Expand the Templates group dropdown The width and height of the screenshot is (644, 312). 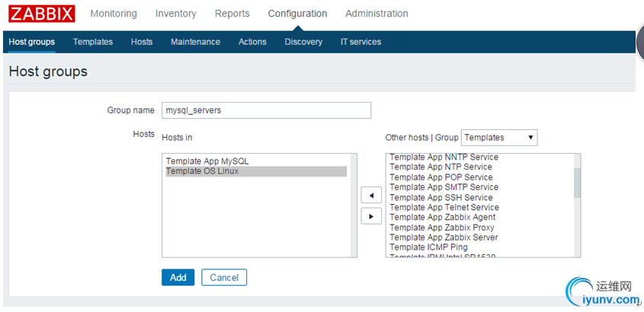click(499, 137)
